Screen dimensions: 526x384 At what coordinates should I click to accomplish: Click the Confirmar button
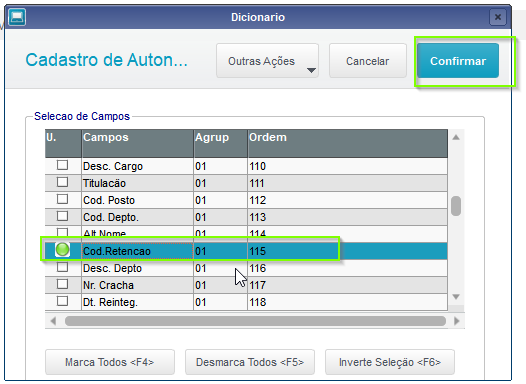pyautogui.click(x=458, y=61)
